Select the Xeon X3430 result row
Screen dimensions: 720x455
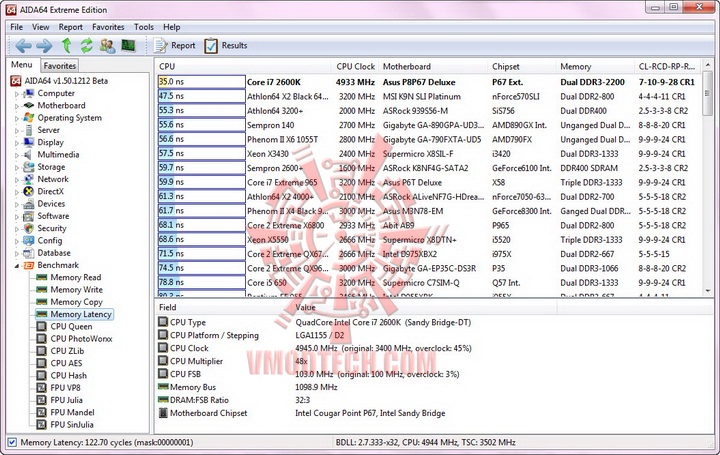click(x=428, y=154)
